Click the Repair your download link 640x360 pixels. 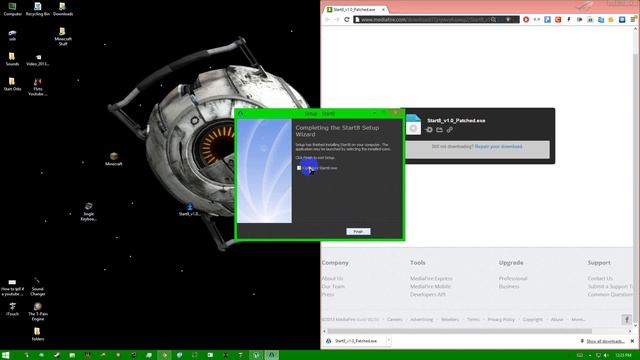click(498, 146)
